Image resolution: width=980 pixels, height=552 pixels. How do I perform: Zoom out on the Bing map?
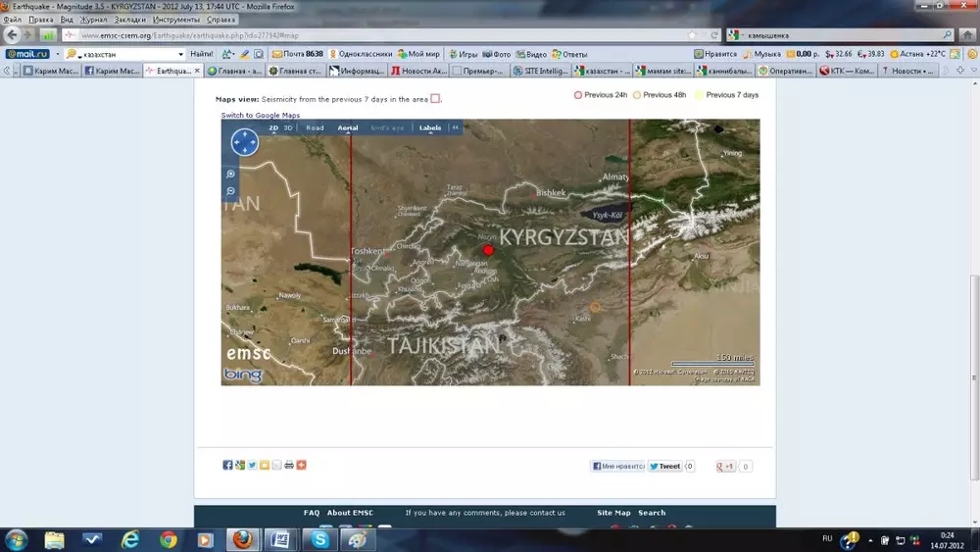[231, 191]
